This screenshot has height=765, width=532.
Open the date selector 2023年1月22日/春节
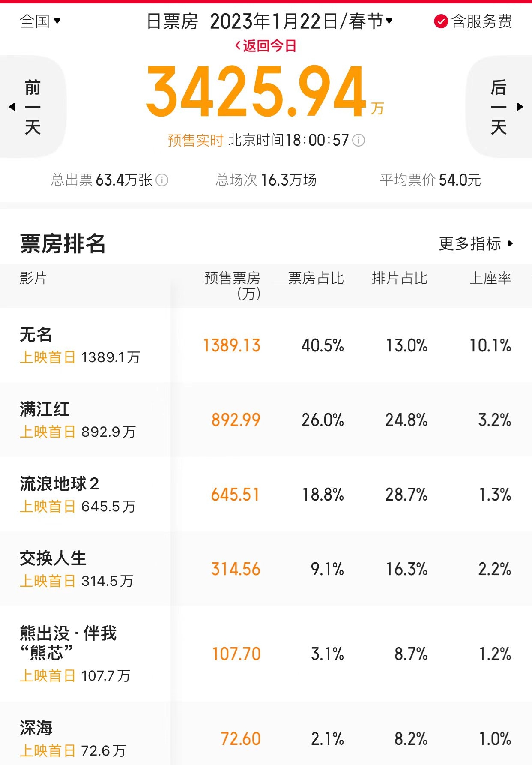[x=301, y=21]
